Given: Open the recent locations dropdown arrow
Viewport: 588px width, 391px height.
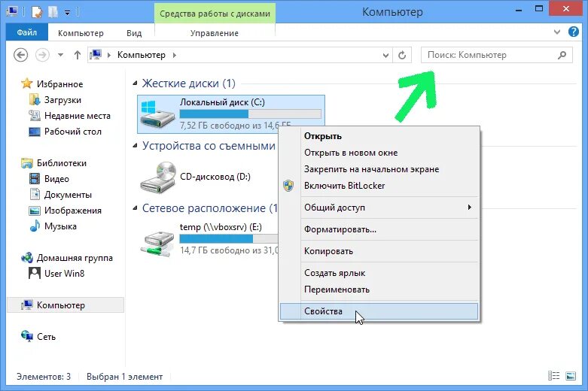Looking at the screenshot, I should [x=60, y=55].
